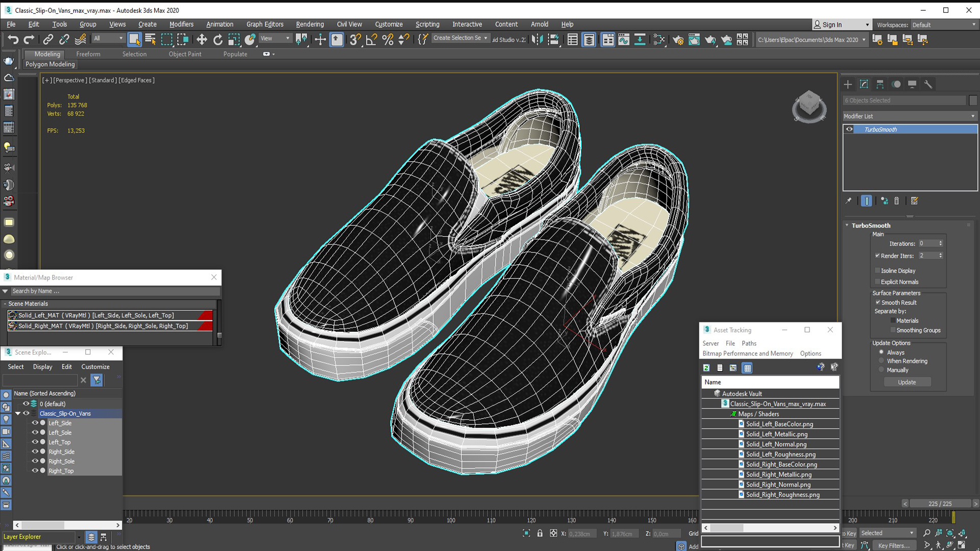Activate the Rotate tool icon
980x551 pixels.
click(218, 39)
